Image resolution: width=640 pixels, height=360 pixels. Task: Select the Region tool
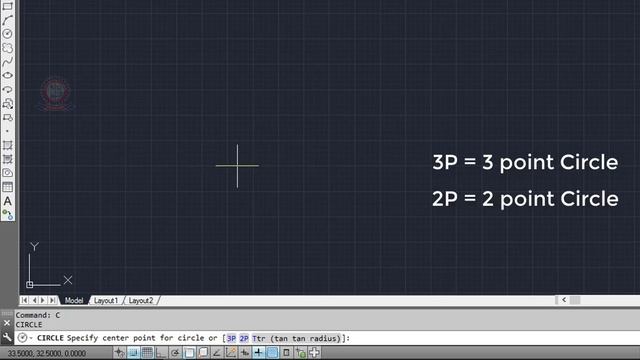click(7, 173)
